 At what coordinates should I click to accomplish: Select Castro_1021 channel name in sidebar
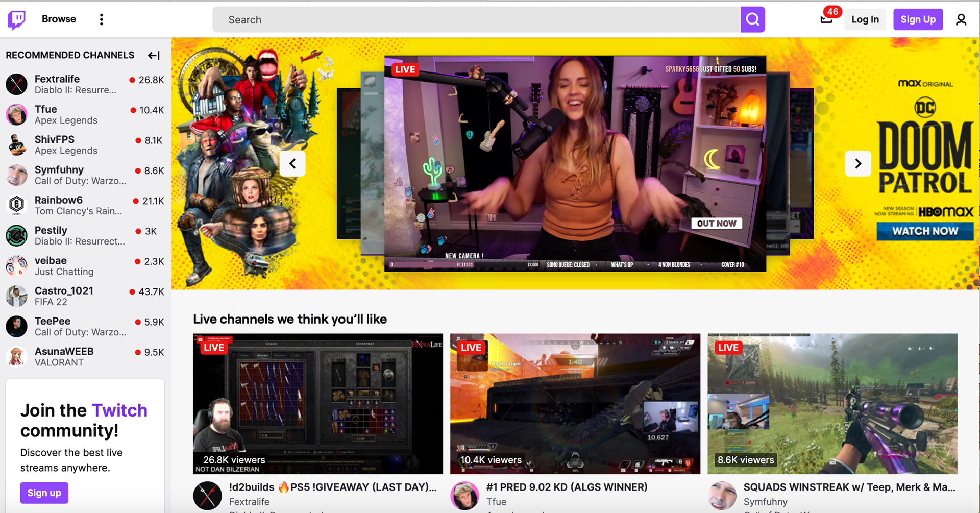tap(64, 291)
